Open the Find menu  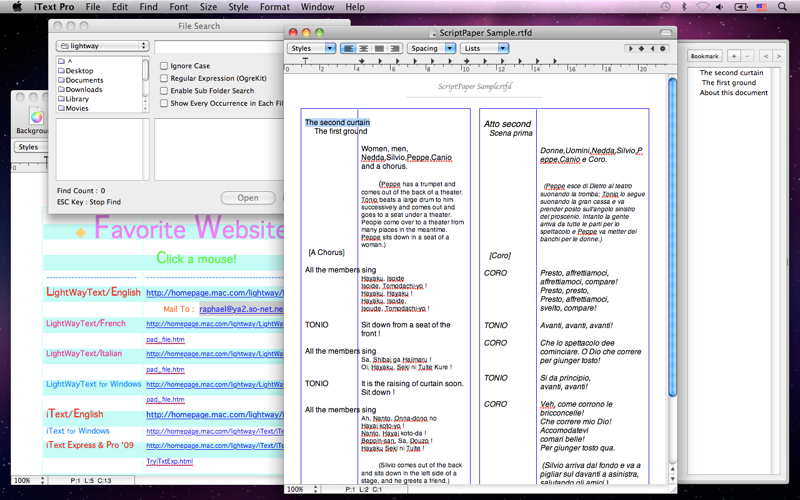148,7
